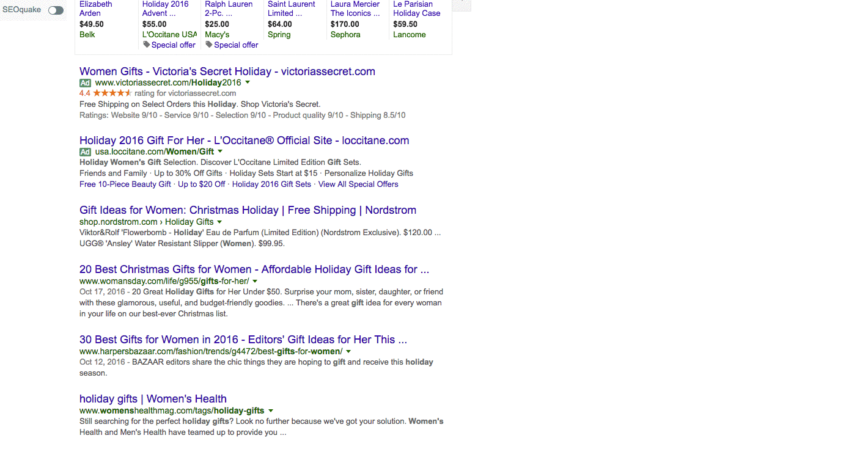Click the Ad badge beside victoriassecret.com URL
This screenshot has height=452, width=868.
85,82
